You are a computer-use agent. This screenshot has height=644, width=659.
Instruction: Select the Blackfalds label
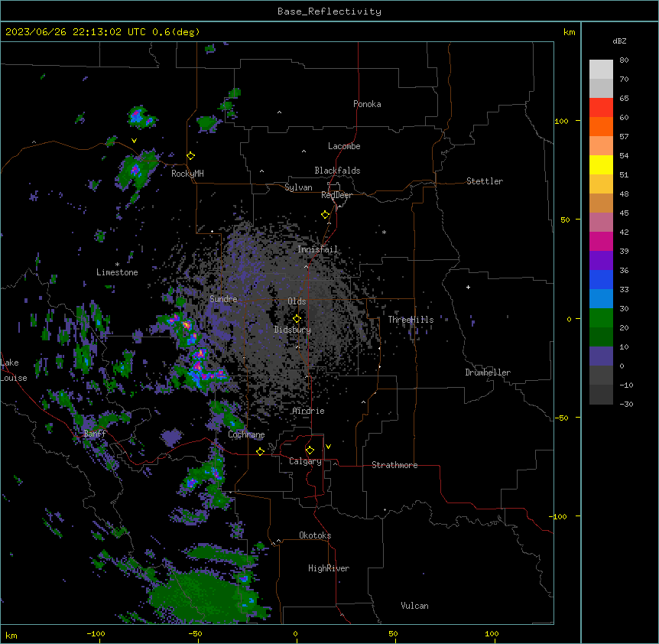point(337,171)
